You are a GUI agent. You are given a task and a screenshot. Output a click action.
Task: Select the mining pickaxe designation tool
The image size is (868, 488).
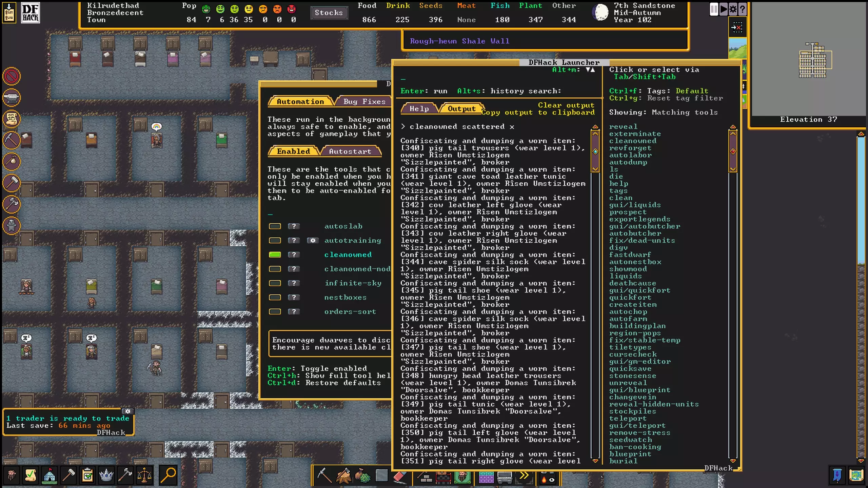tap(324, 475)
